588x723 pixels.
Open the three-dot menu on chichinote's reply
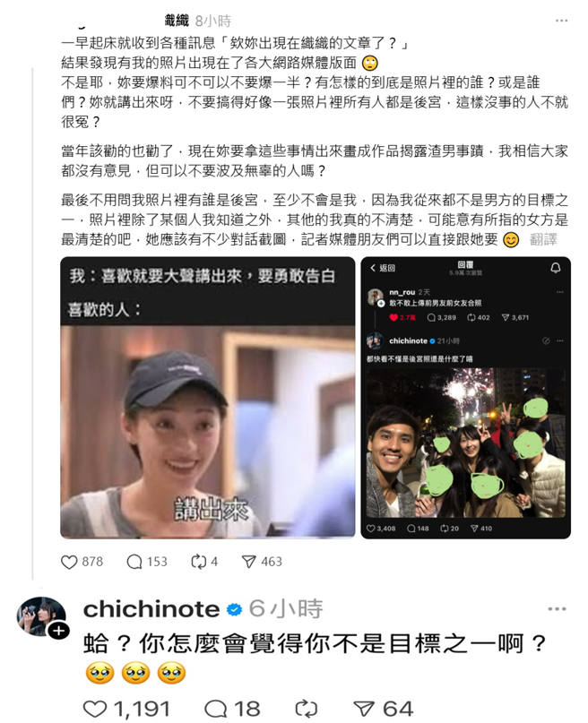[557, 609]
